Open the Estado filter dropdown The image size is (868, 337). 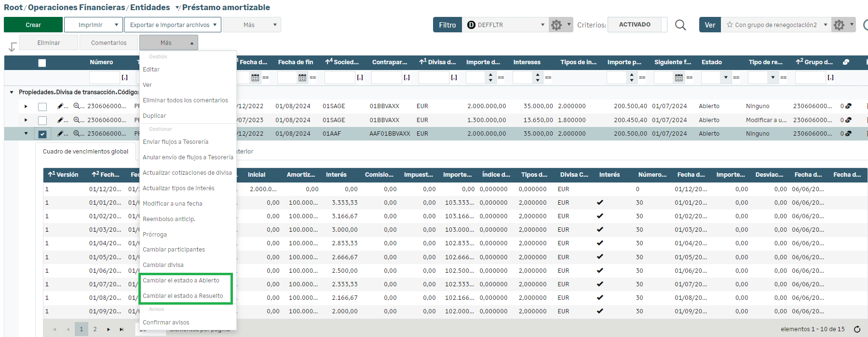[x=725, y=77]
